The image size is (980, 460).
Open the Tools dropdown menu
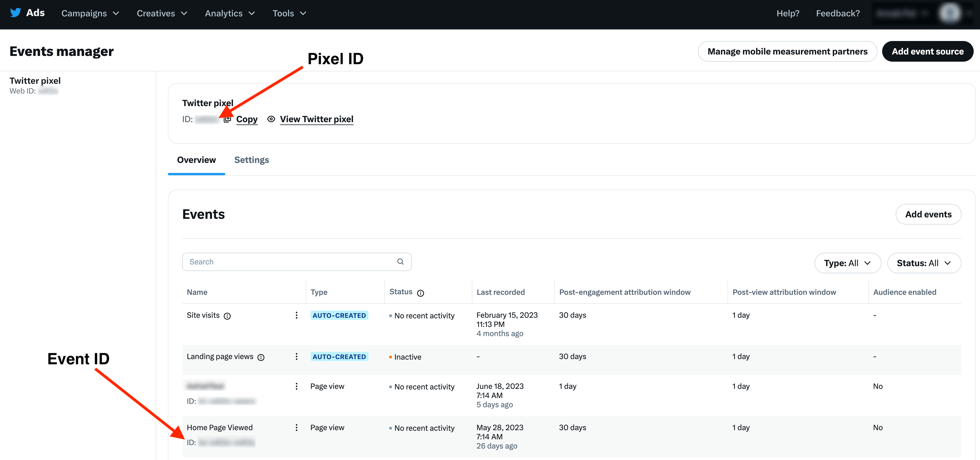coord(289,13)
